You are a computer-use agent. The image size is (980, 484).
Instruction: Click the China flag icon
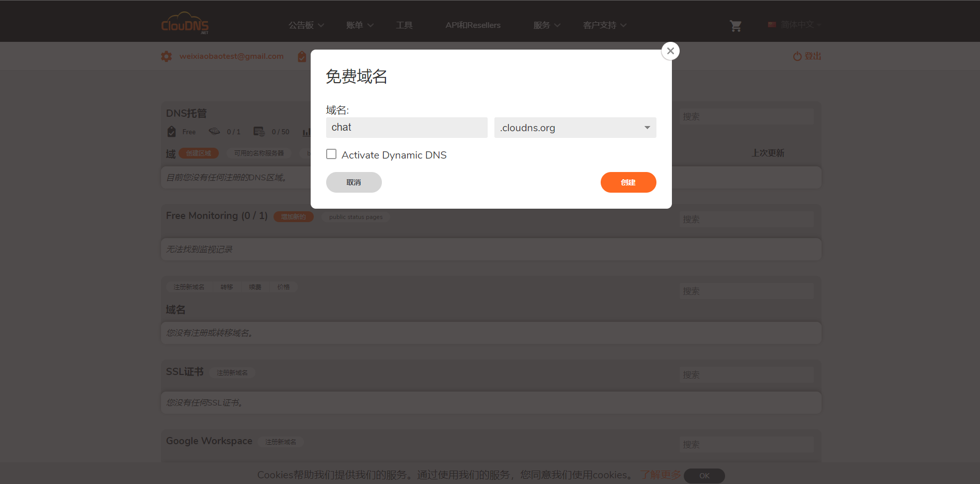[x=772, y=25]
